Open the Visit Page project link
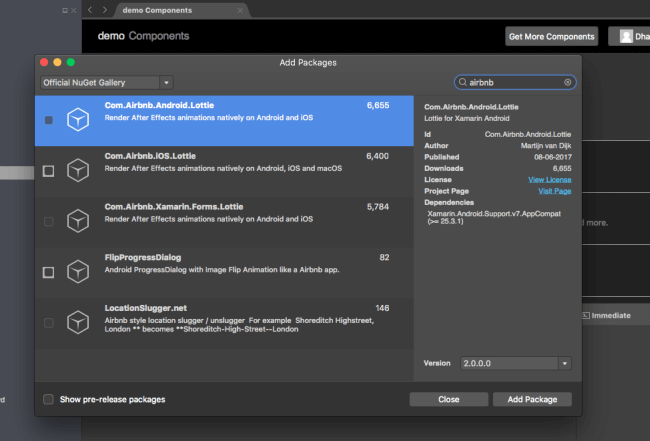The image size is (650, 441). [x=554, y=190]
